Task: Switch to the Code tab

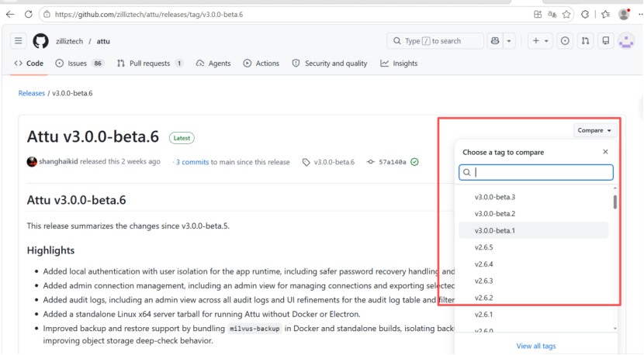Action: pos(29,64)
